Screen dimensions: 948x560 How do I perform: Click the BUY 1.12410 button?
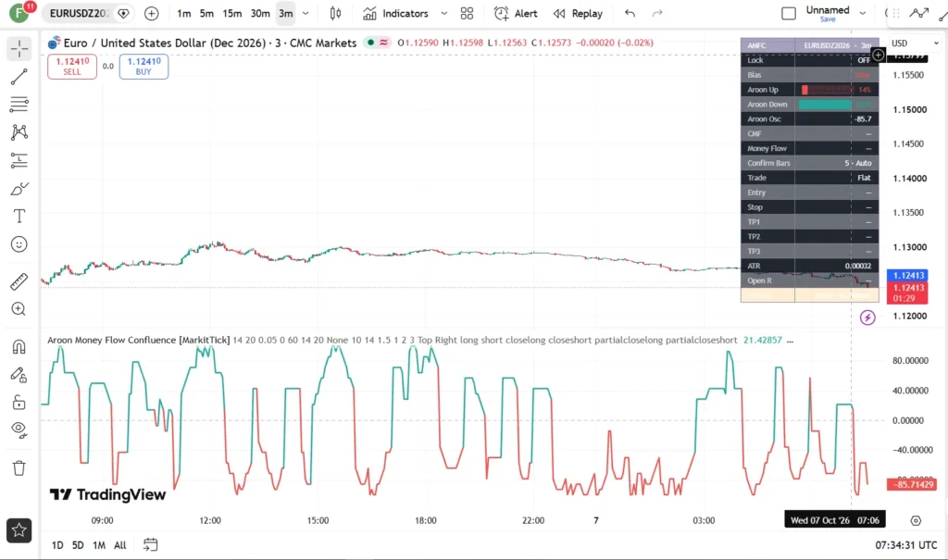(x=143, y=67)
